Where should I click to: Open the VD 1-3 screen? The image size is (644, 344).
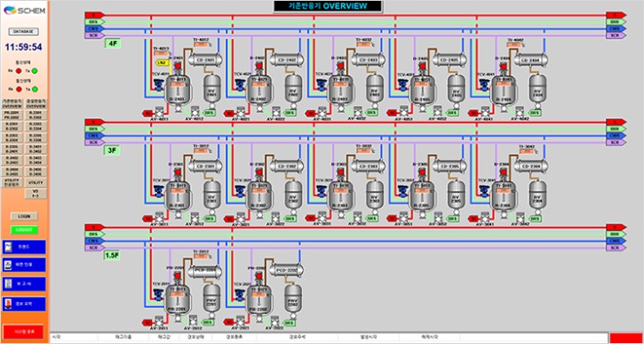coord(36,194)
